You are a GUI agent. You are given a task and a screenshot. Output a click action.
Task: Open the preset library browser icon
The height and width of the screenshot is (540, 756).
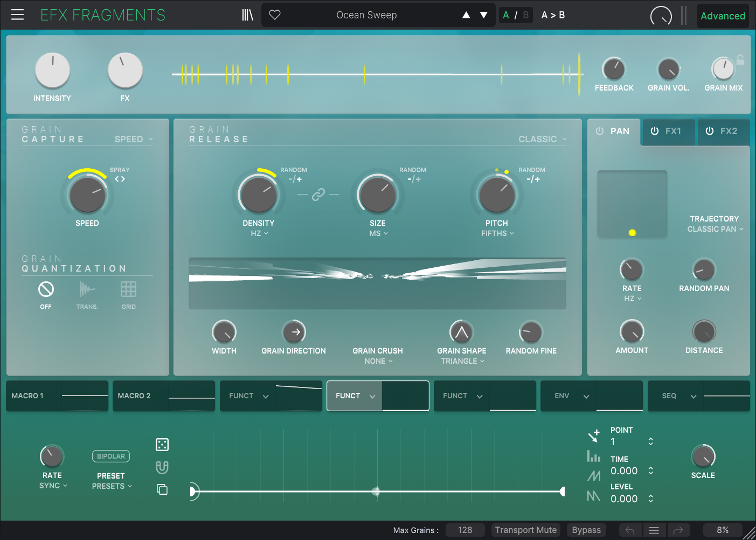[x=247, y=15]
